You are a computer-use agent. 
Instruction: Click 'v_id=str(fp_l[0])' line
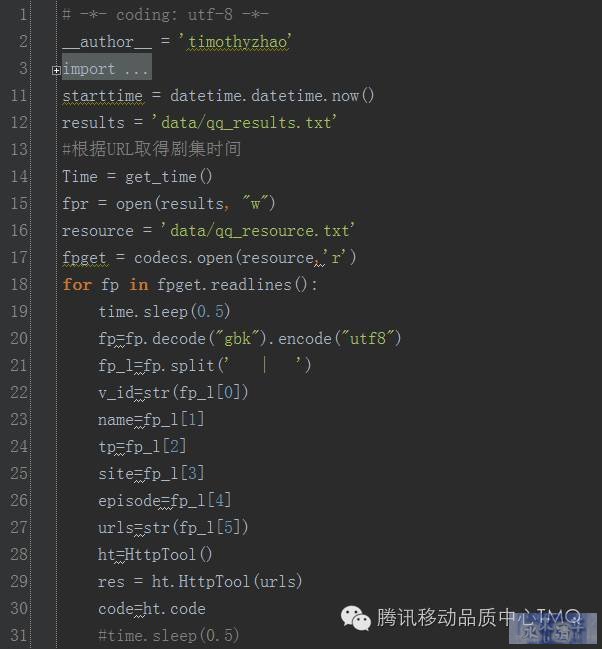click(173, 393)
